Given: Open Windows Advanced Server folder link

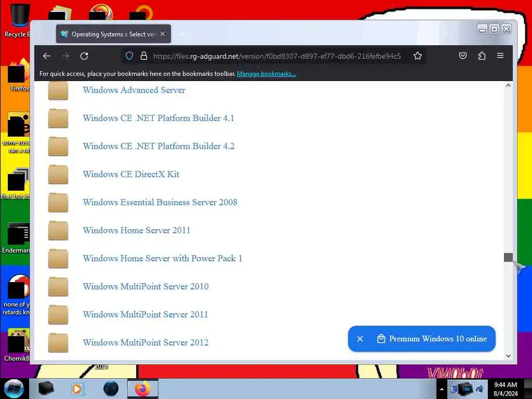Looking at the screenshot, I should click(x=134, y=90).
